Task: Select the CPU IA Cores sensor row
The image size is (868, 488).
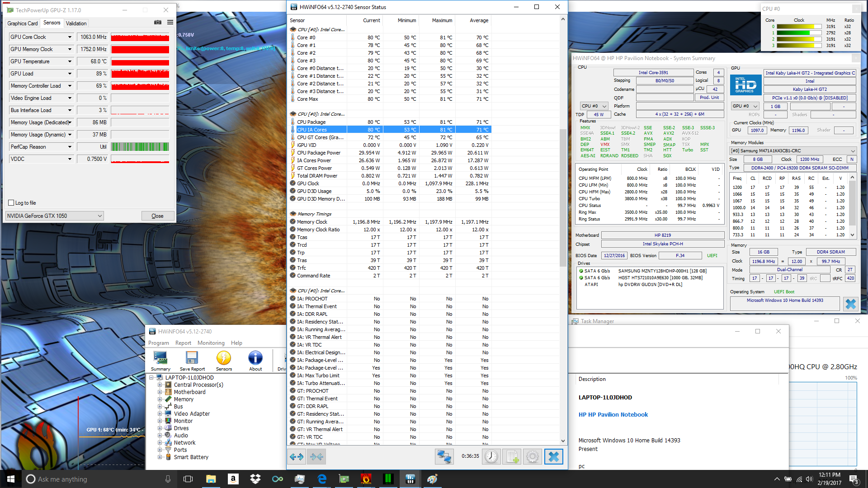Action: coord(389,130)
